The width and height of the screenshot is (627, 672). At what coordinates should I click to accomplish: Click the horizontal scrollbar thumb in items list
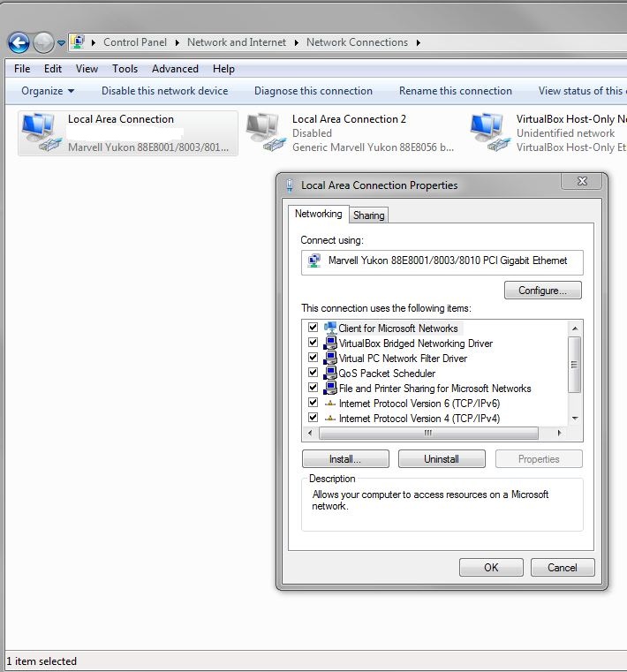[x=428, y=433]
